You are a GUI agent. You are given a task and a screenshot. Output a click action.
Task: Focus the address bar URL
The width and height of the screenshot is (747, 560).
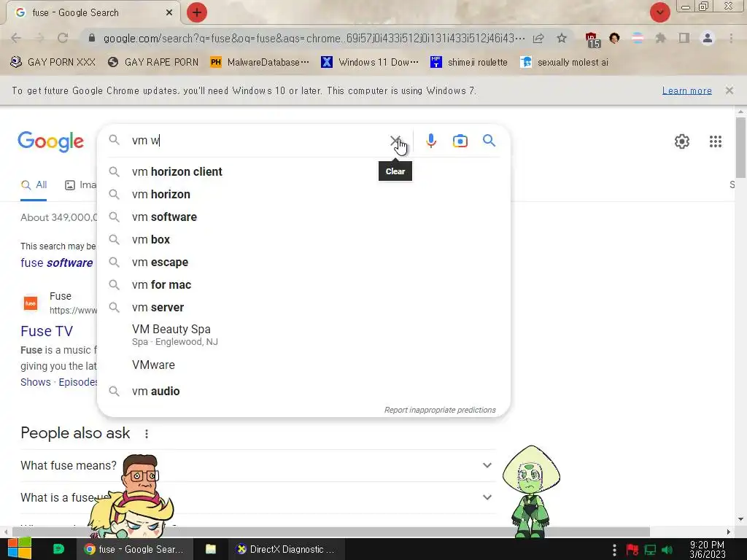pyautogui.click(x=314, y=38)
